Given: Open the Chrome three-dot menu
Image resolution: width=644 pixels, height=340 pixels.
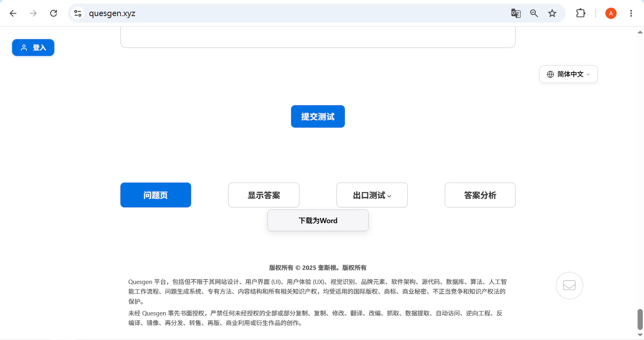Looking at the screenshot, I should 631,13.
